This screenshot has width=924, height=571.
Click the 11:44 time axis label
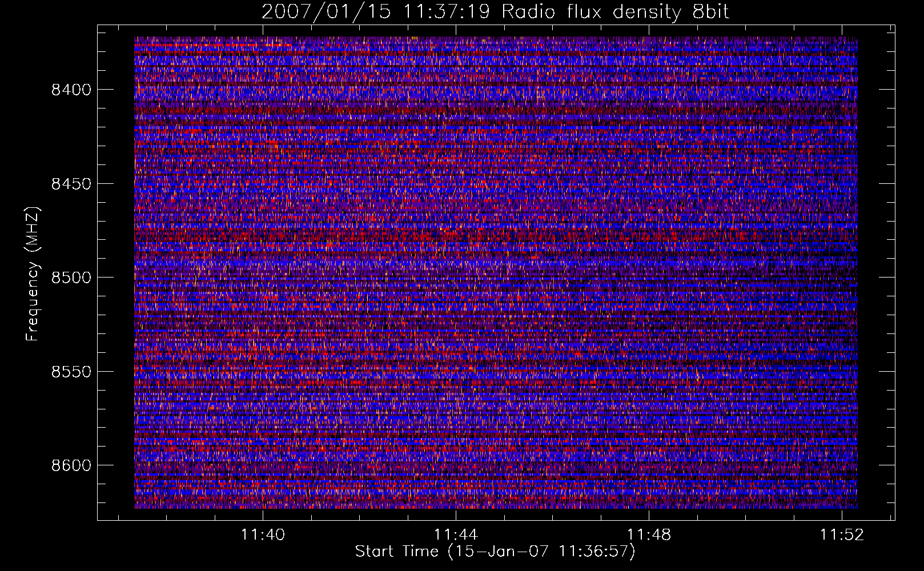click(456, 535)
